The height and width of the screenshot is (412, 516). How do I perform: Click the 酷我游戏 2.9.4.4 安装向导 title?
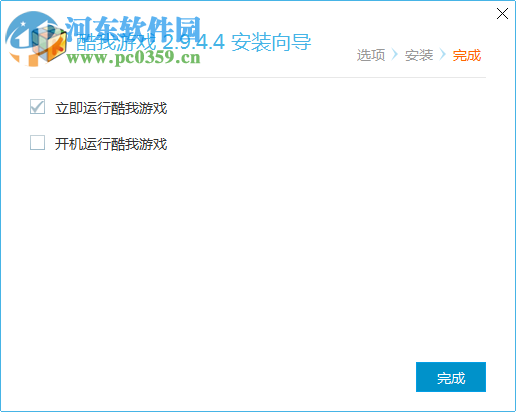pos(193,42)
